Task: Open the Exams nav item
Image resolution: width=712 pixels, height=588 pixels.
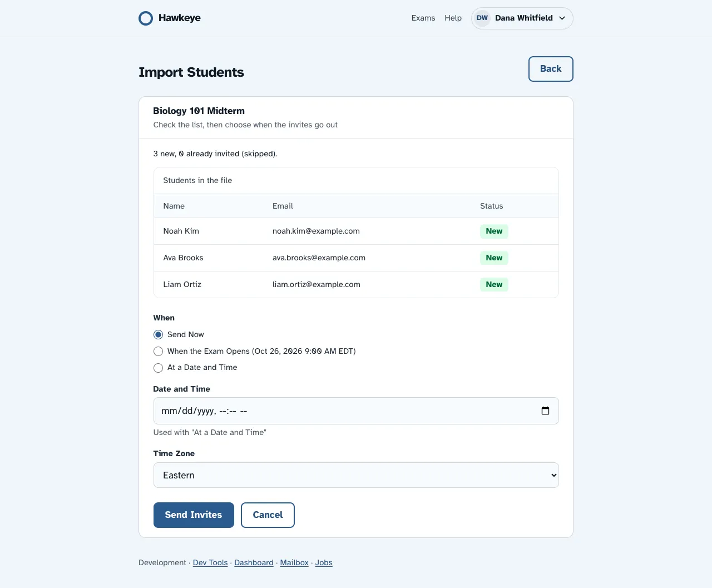Action: pos(423,18)
